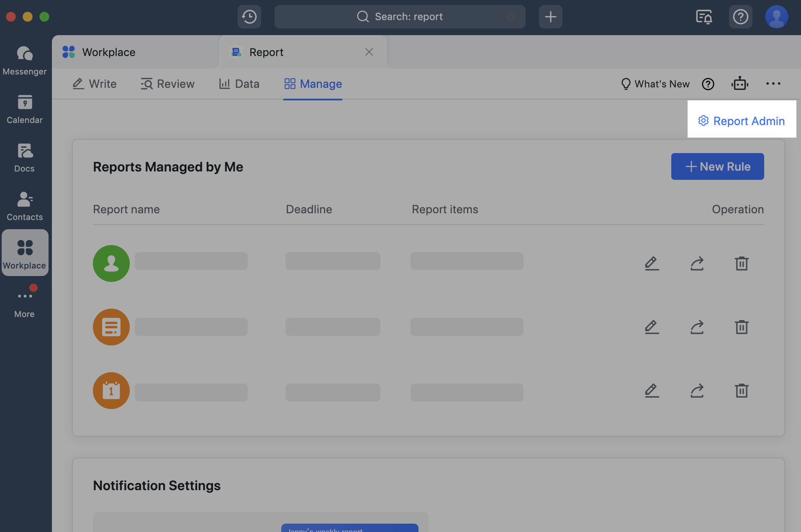
Task: Share the second report using the forward icon
Action: [x=697, y=327]
